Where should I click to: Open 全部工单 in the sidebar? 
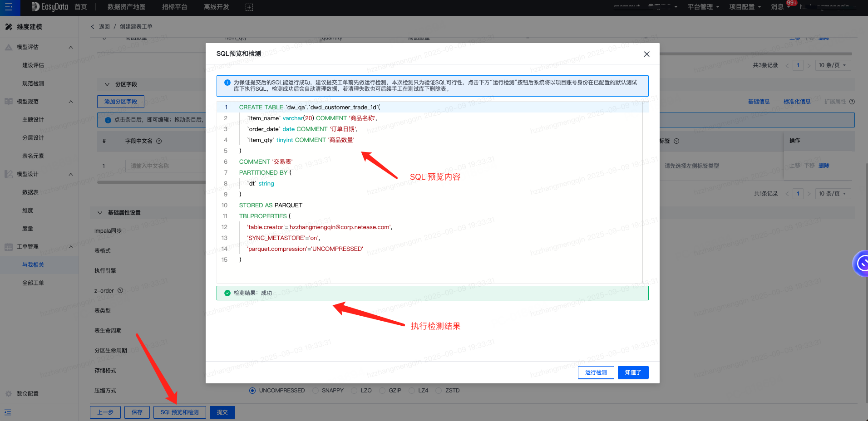33,283
